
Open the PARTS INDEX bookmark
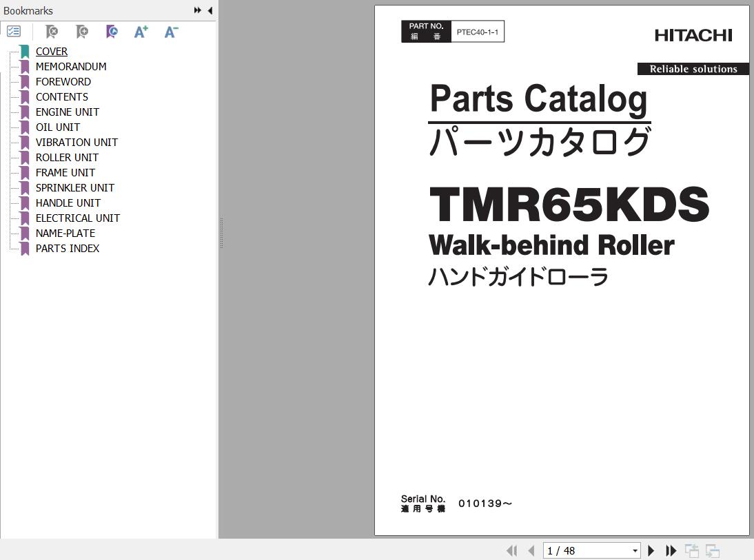68,248
